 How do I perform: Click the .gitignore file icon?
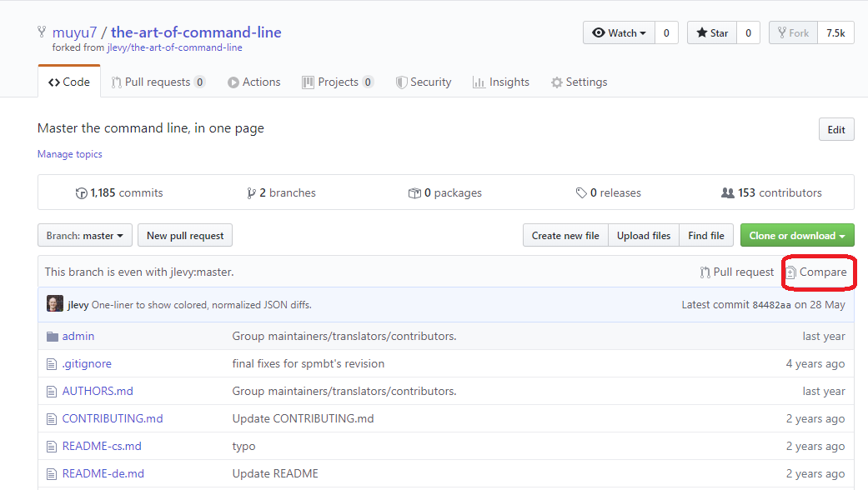coord(53,364)
